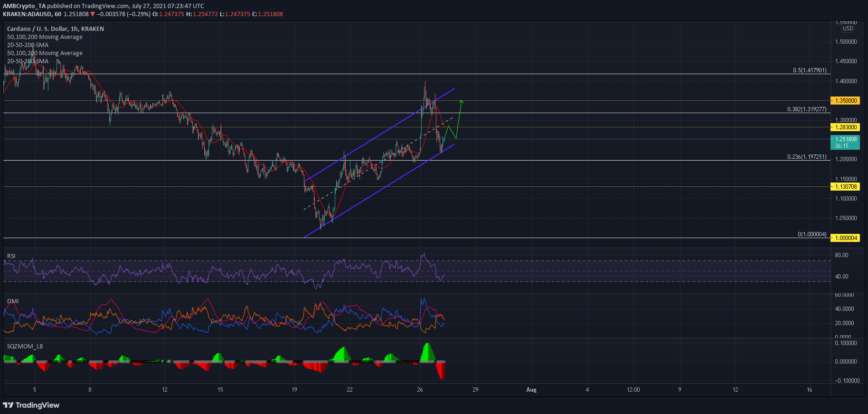The height and width of the screenshot is (414, 868).
Task: Click the 1.450000 price axis tick
Action: (846, 61)
